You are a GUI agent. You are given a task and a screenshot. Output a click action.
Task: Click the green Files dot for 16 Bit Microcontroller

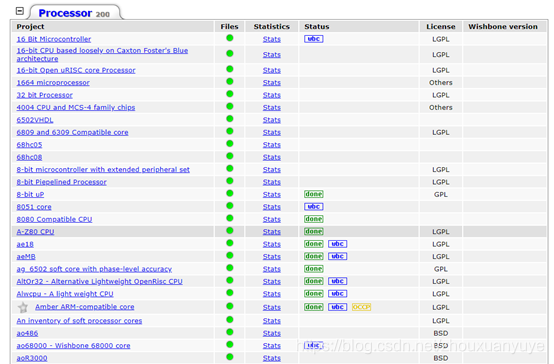pos(230,38)
